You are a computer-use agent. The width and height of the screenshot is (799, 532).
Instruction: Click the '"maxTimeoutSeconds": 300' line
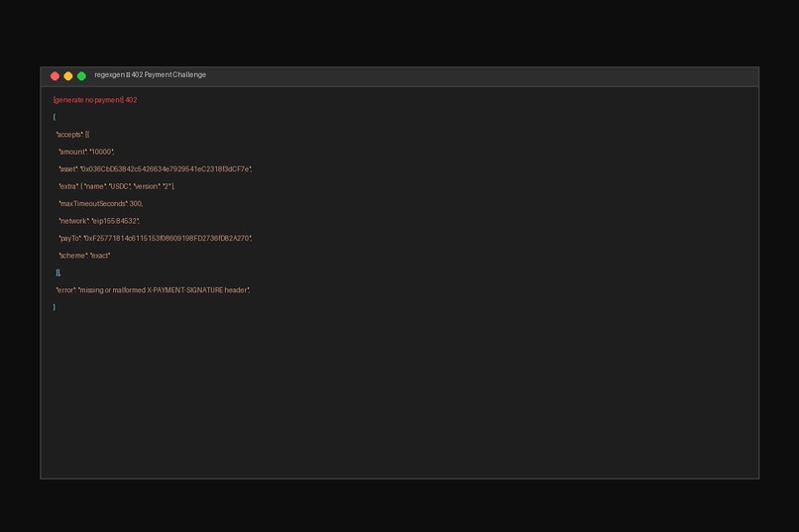click(x=101, y=204)
